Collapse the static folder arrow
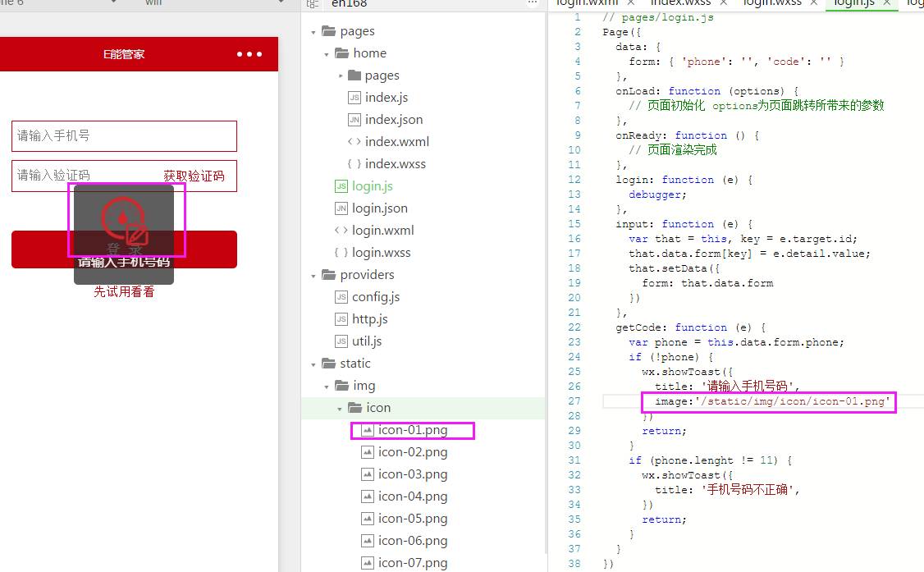The height and width of the screenshot is (572, 924). click(313, 364)
